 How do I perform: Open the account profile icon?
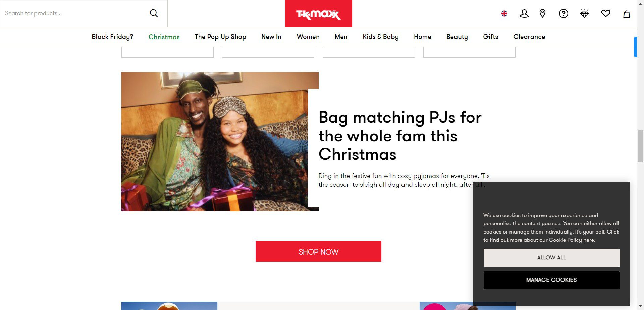pos(524,13)
